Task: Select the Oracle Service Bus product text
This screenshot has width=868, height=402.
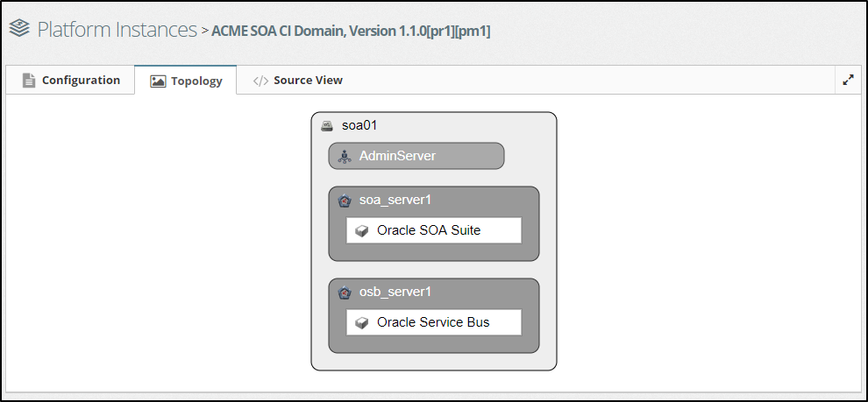Action: tap(433, 322)
